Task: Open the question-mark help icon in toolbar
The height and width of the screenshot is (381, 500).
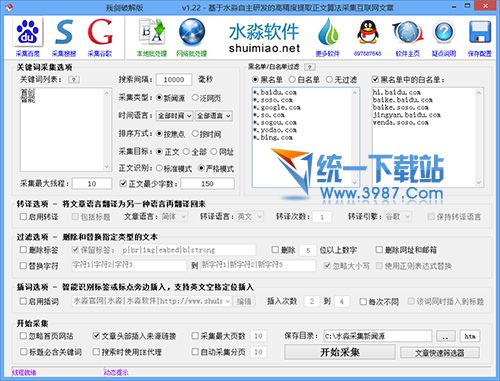Action: (x=444, y=33)
